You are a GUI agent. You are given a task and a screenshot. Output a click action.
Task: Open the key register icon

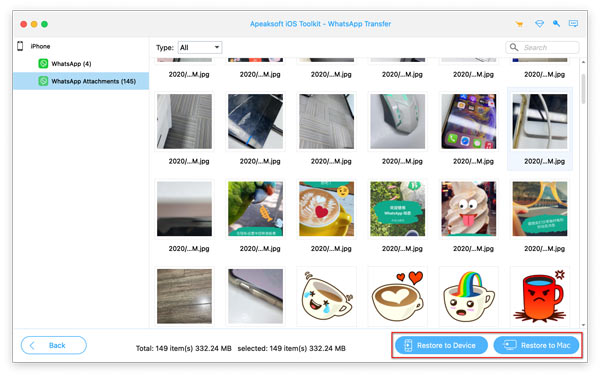[556, 24]
